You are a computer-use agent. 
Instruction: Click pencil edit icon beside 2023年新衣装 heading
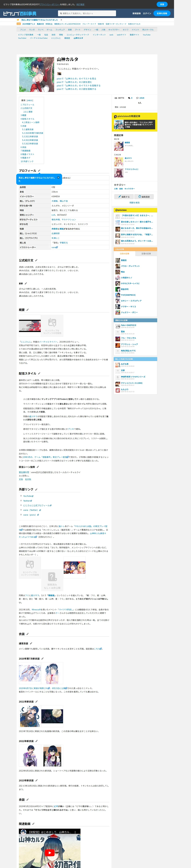click(x=37, y=780)
